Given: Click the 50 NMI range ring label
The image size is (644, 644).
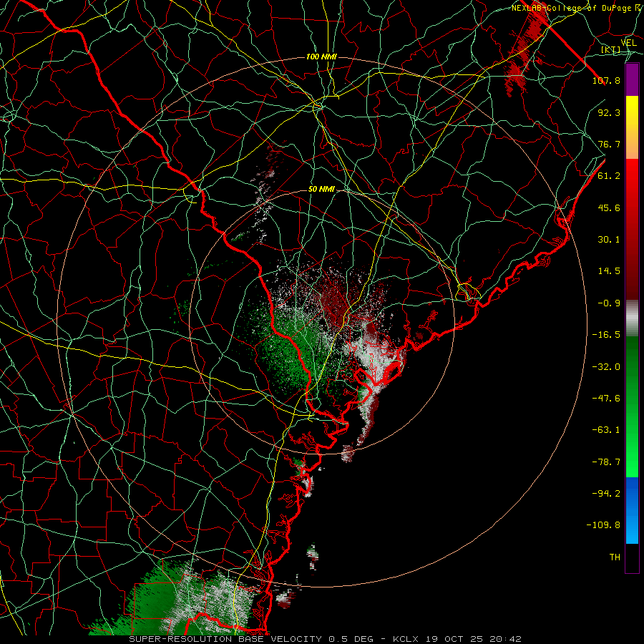Looking at the screenshot, I should [321, 189].
